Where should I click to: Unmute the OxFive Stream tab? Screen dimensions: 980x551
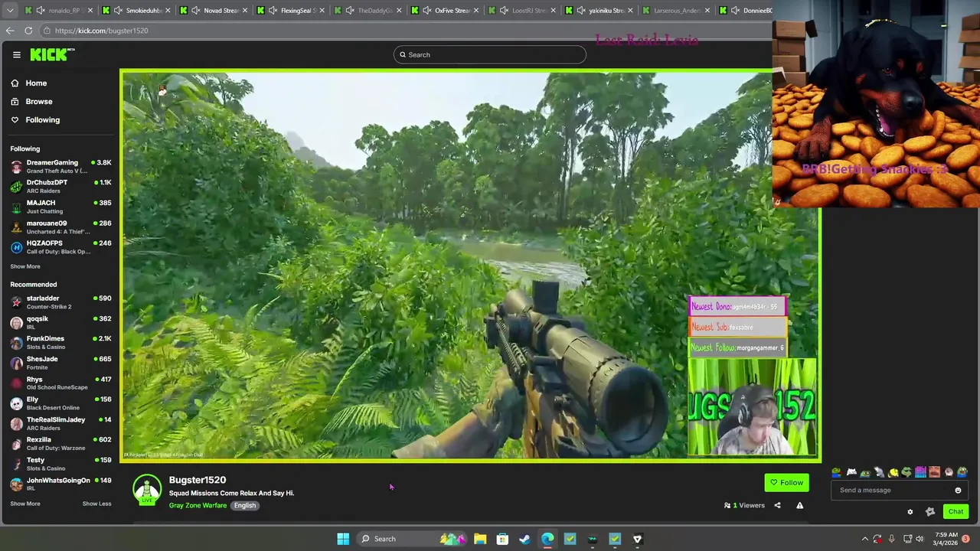[x=426, y=10]
